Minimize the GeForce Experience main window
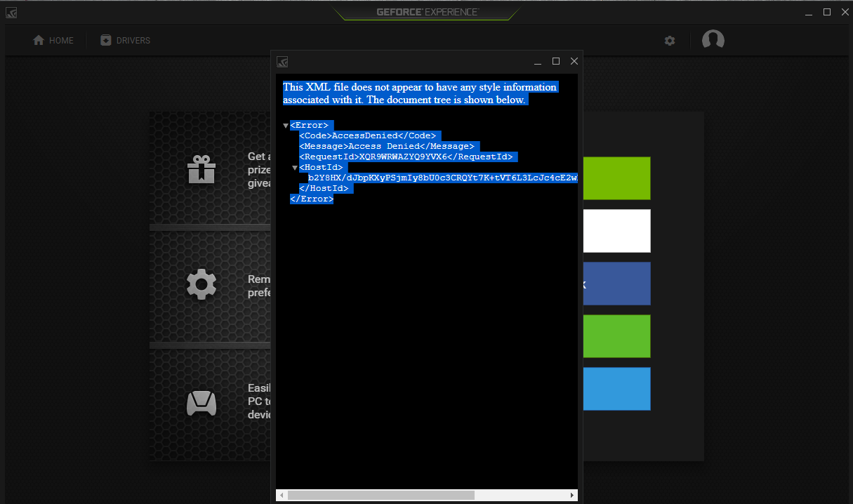Viewport: 853px width, 504px height. pos(809,13)
